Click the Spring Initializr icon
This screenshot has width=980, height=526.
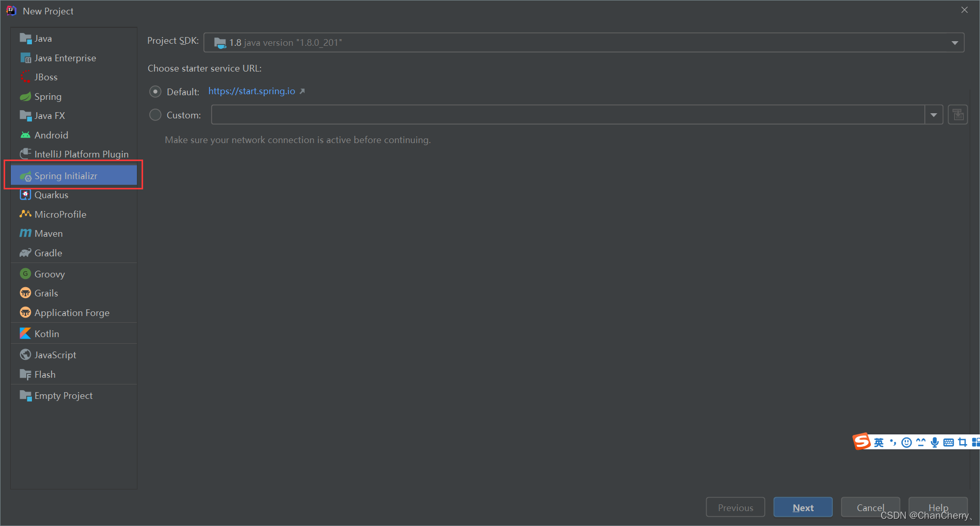coord(25,176)
